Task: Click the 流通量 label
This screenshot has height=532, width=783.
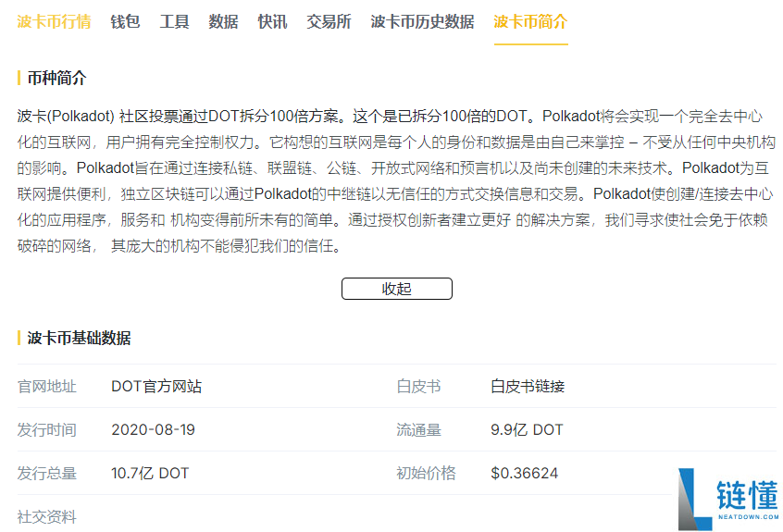Action: pos(418,429)
